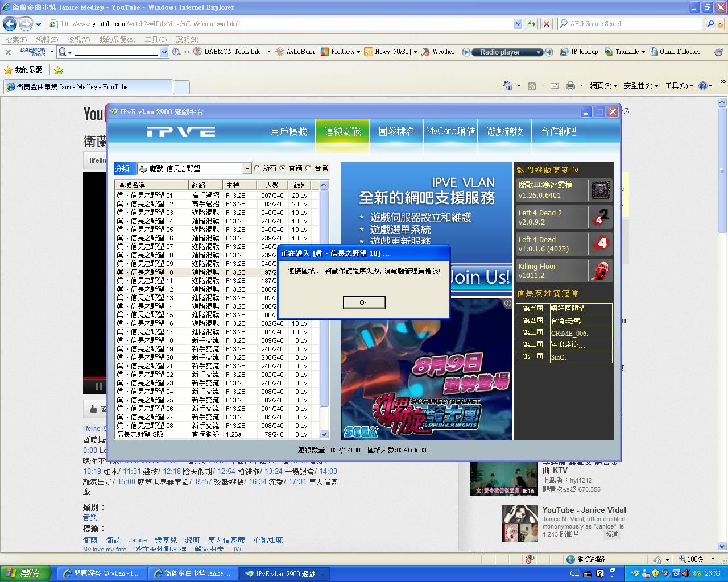Click the IE stop loading icon

(547, 24)
